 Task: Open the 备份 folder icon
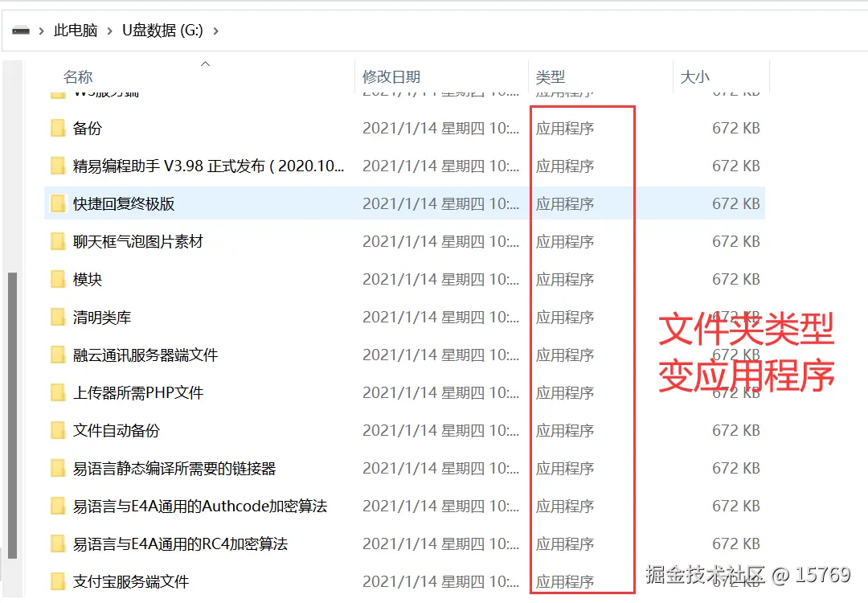[x=58, y=128]
